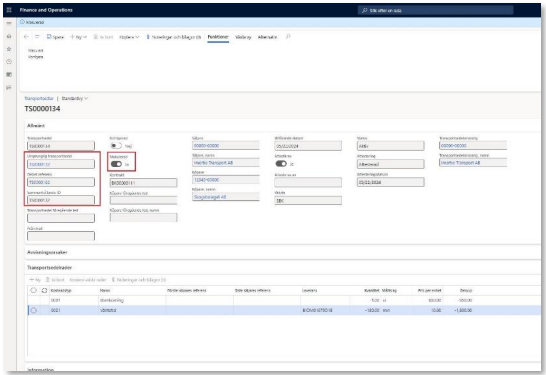This screenshot has width=546, height=375.
Task: Open the Köpare dropdown in action bar
Action: tap(129, 37)
